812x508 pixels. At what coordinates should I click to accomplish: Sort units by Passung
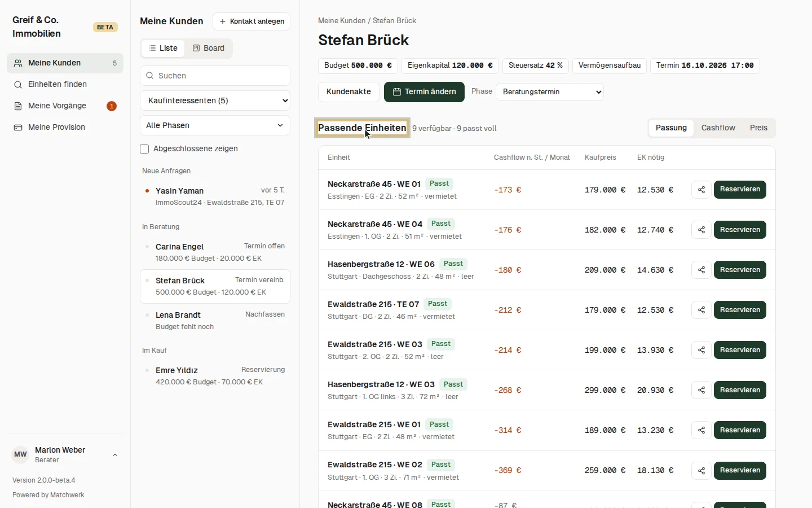pos(671,128)
